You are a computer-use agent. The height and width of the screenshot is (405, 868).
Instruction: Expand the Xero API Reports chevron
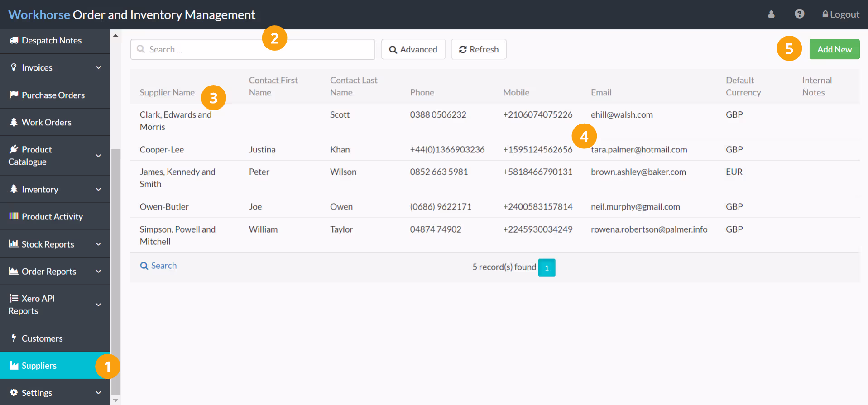pos(99,305)
